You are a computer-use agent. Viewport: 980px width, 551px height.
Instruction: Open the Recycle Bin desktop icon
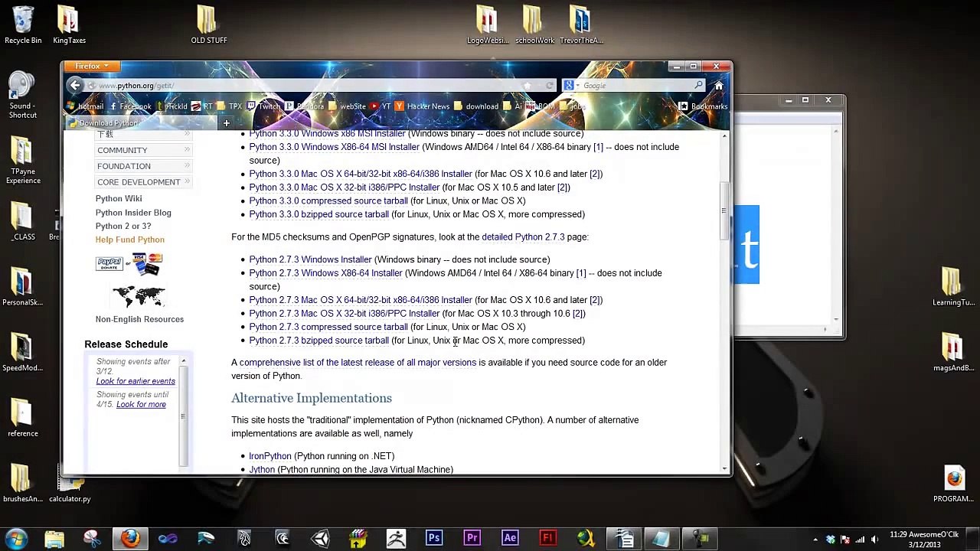[23, 24]
